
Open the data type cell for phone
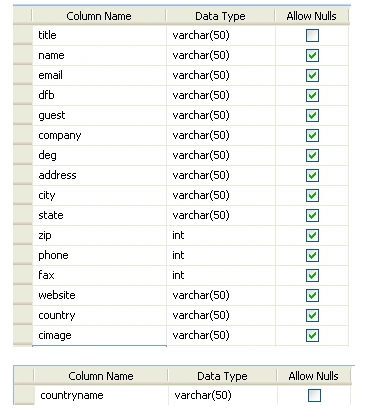click(221, 255)
